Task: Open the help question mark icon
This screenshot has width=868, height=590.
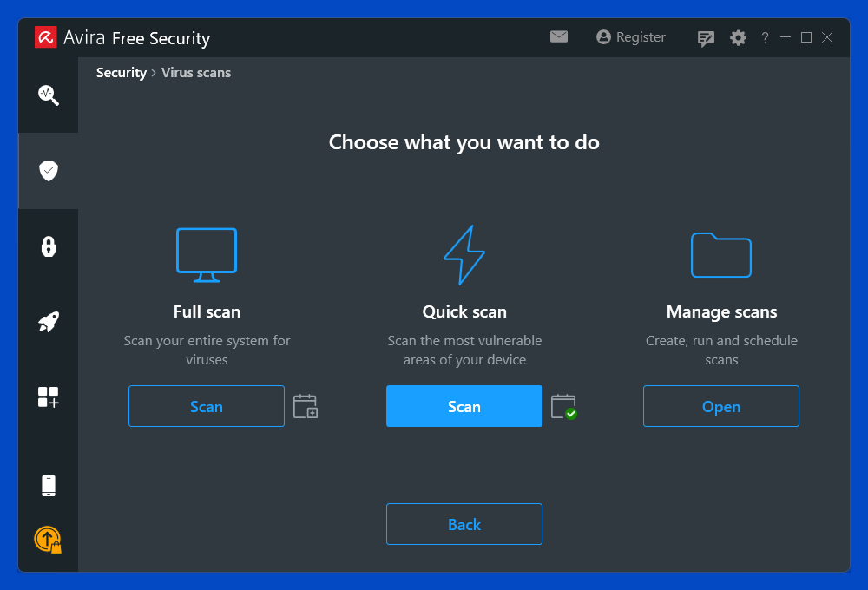Action: [x=765, y=37]
